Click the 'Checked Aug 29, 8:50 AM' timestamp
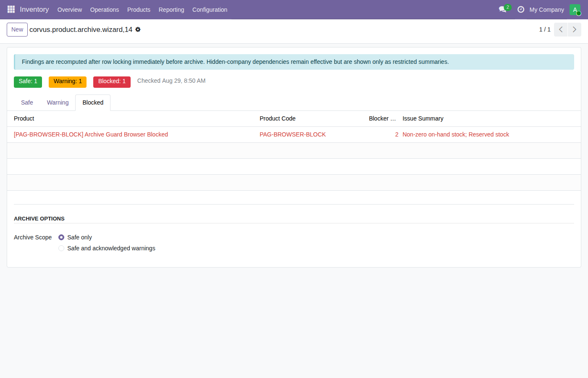 [x=171, y=81]
